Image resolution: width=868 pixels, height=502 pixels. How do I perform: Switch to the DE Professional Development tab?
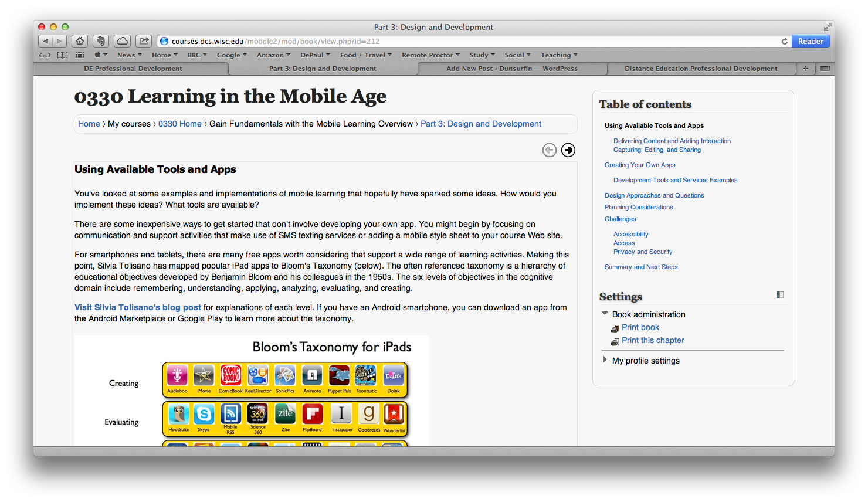click(x=133, y=69)
